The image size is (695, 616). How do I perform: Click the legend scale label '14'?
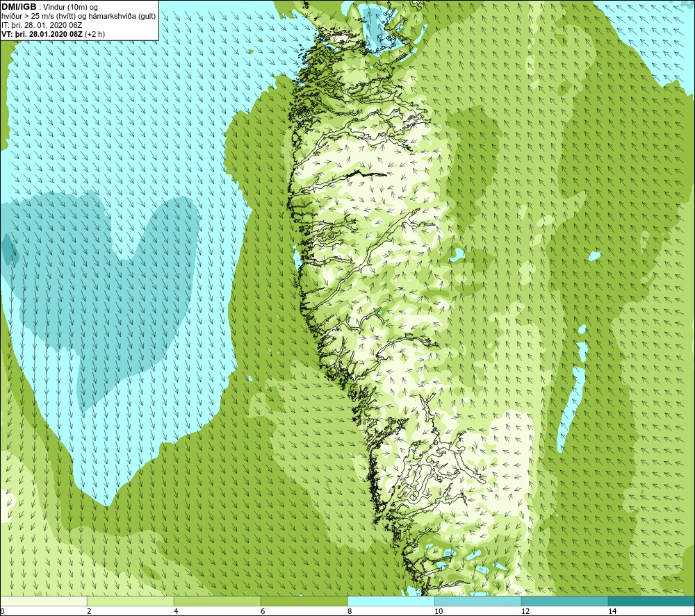pyautogui.click(x=612, y=611)
